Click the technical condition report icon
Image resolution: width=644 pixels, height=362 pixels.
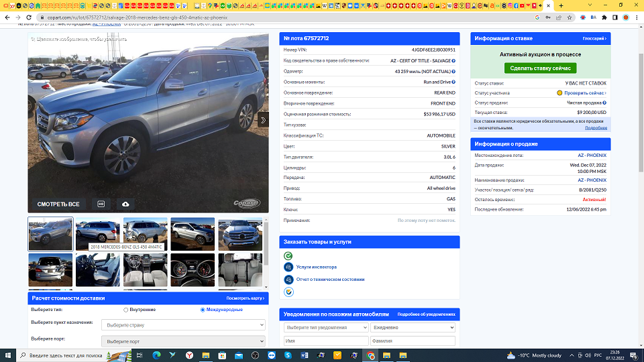pos(288,280)
